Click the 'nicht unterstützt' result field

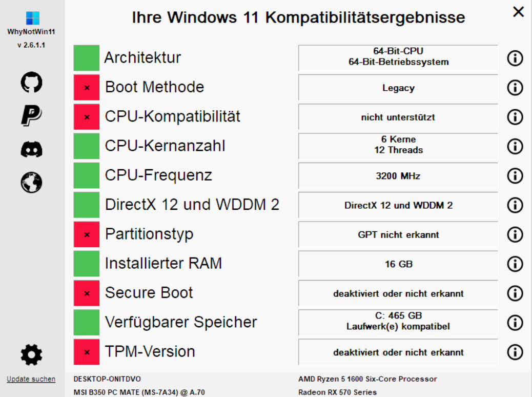coord(398,117)
